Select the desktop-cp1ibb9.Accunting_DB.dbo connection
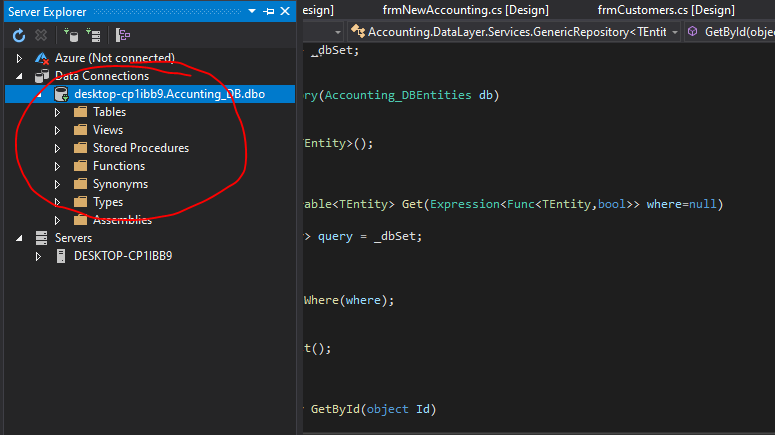The image size is (775, 435). click(x=160, y=94)
